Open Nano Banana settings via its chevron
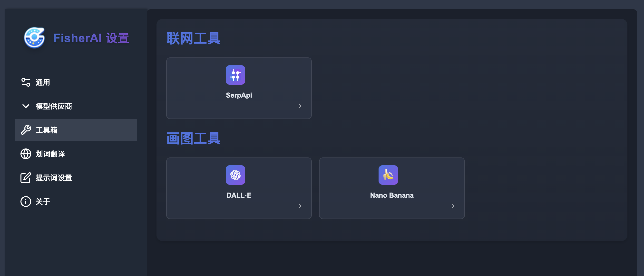Viewport: 644px width, 276px height. [x=453, y=206]
